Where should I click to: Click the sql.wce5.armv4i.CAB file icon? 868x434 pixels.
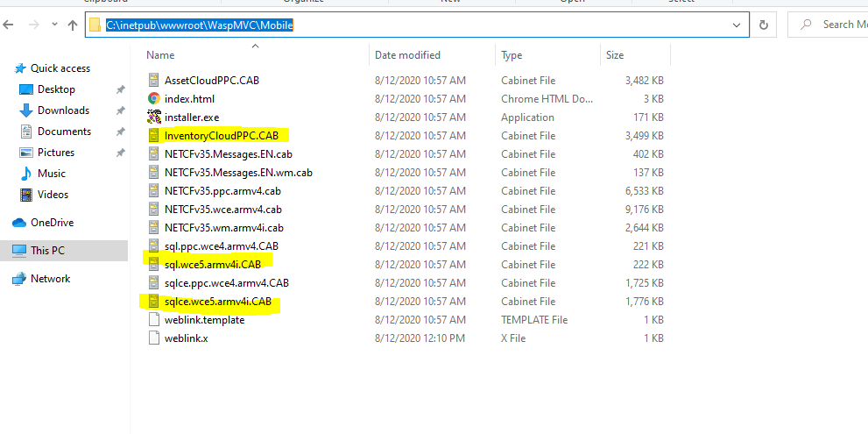click(x=154, y=265)
